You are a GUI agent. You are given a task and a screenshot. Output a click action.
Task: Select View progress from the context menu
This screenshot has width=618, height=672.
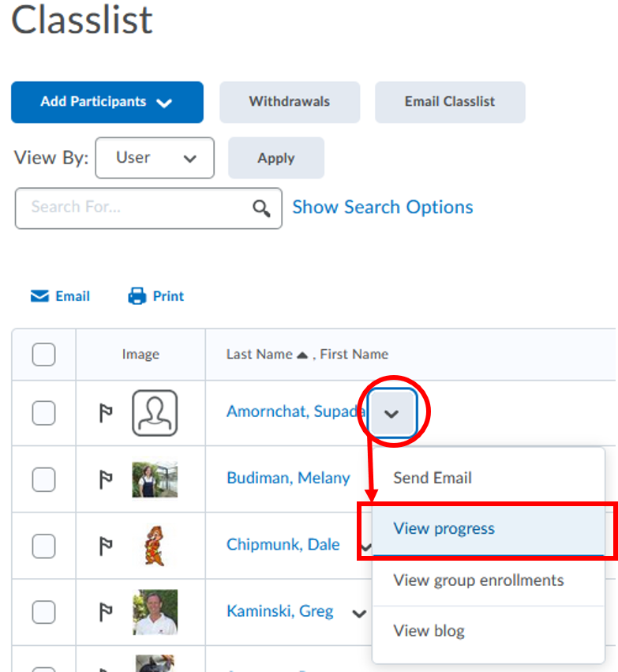click(445, 527)
